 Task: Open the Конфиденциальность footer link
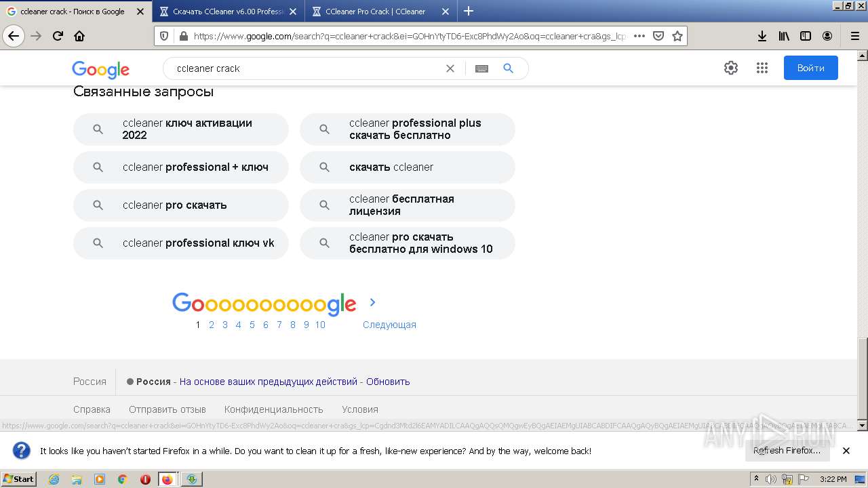274,409
